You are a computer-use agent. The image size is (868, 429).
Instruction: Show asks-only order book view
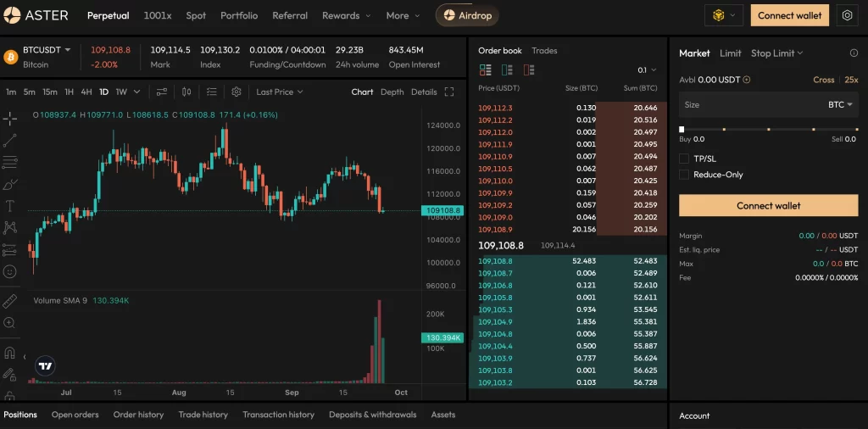pos(529,70)
